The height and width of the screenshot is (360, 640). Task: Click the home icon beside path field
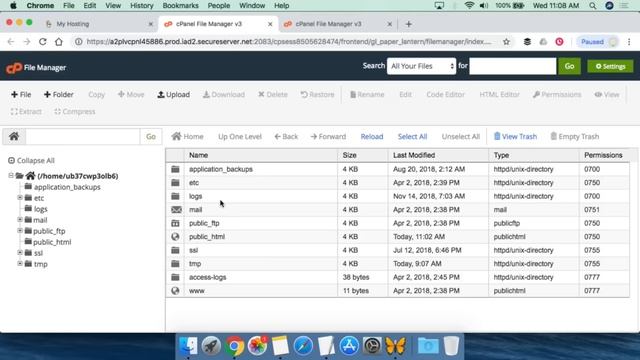[x=14, y=136]
